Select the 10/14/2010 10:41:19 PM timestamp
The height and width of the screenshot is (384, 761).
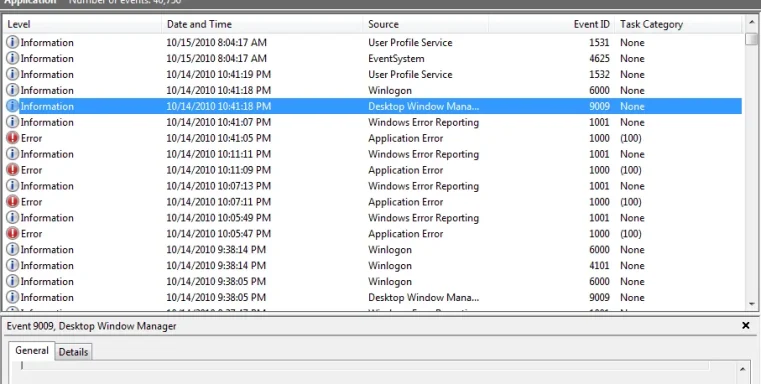(218, 74)
